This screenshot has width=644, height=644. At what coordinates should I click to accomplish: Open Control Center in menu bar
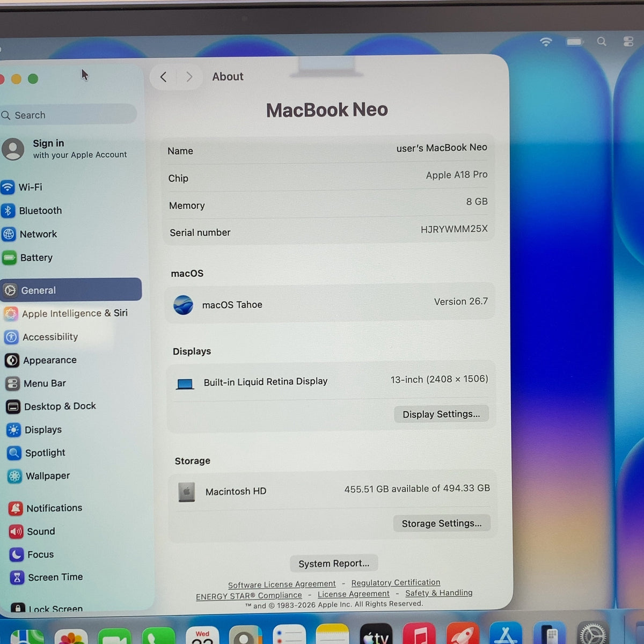pyautogui.click(x=628, y=42)
